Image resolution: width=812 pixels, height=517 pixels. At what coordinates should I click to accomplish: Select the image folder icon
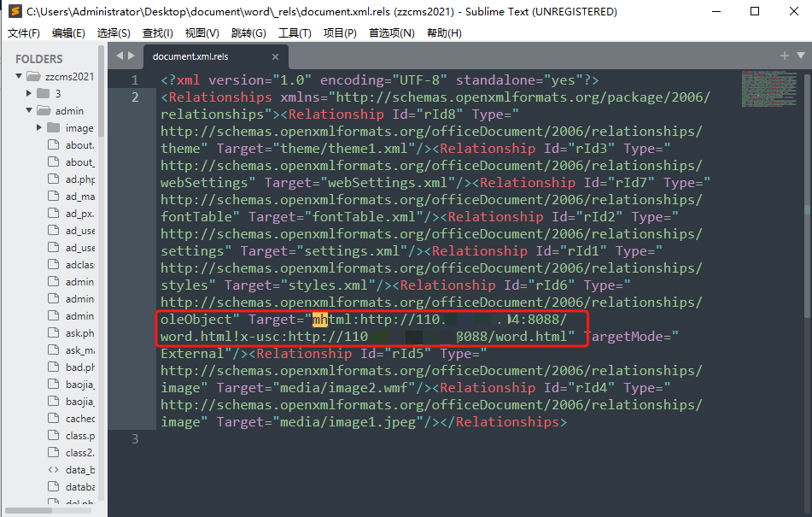pyautogui.click(x=53, y=127)
